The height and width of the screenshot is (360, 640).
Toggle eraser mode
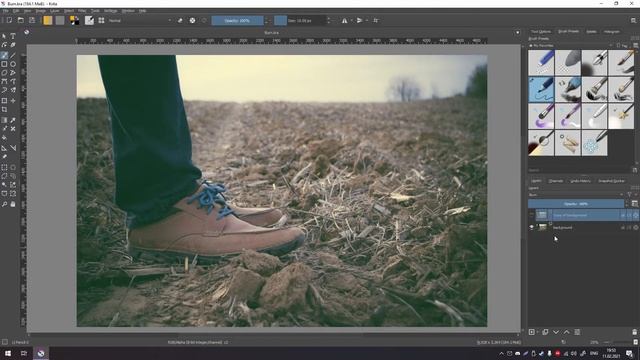click(x=180, y=20)
